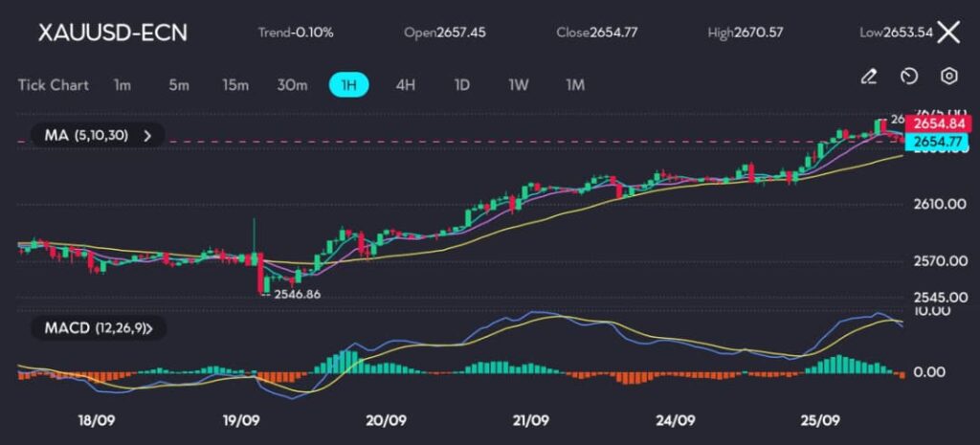This screenshot has height=445, width=980.
Task: Select the 1M monthly timeframe
Action: tap(574, 85)
